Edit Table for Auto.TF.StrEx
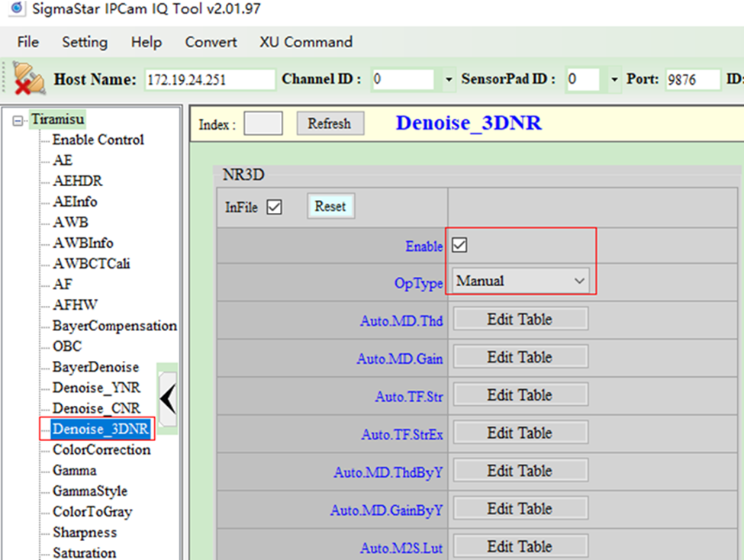744x560 pixels. [519, 433]
